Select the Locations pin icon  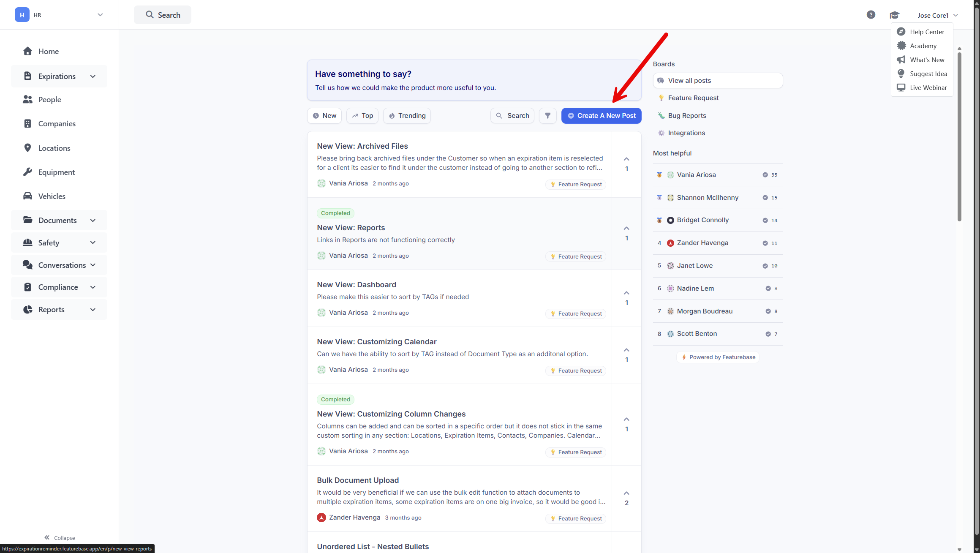tap(27, 148)
